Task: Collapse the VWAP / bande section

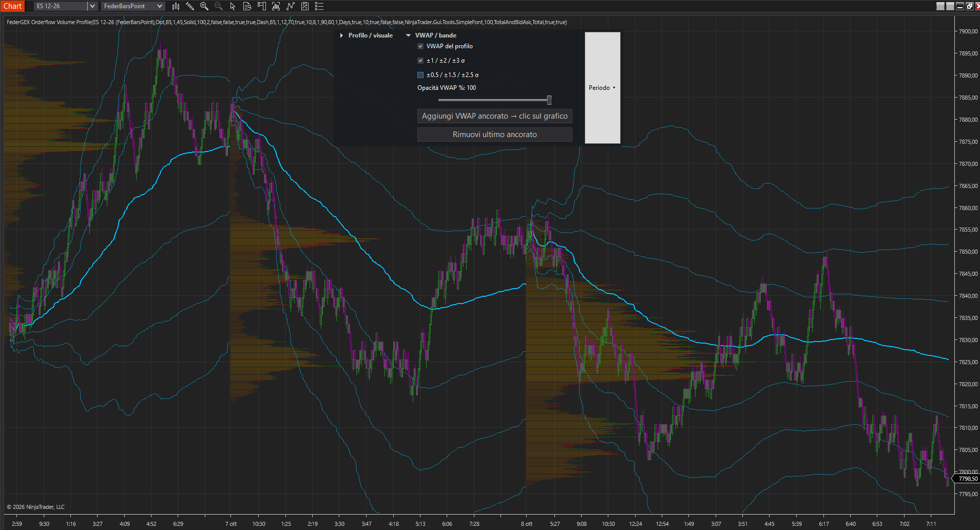Action: click(431, 35)
